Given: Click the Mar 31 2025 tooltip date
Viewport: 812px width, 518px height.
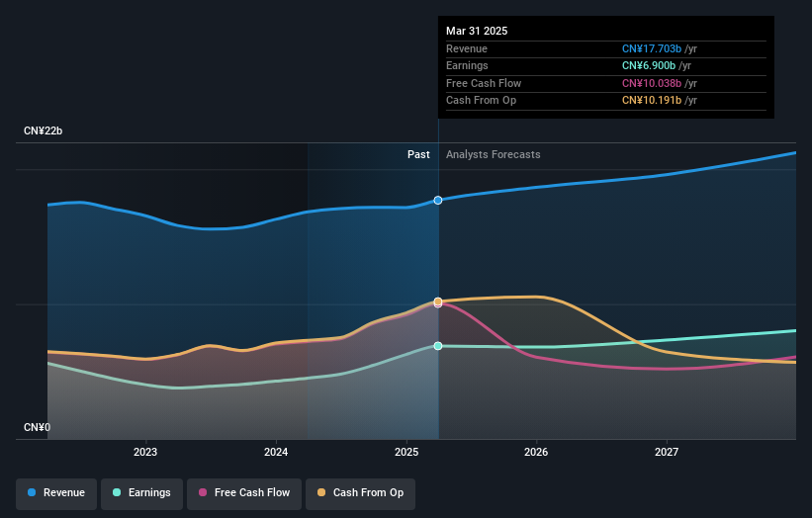Looking at the screenshot, I should 477,31.
